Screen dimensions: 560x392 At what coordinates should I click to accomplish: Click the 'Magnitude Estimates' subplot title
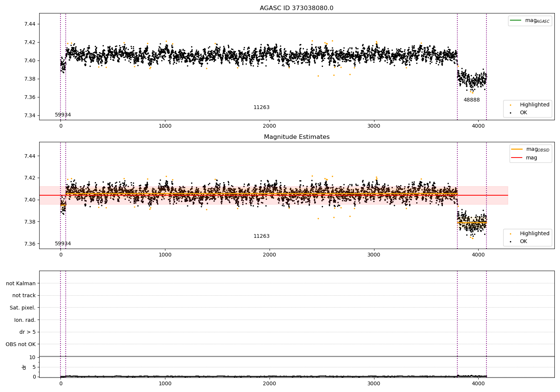pyautogui.click(x=296, y=137)
